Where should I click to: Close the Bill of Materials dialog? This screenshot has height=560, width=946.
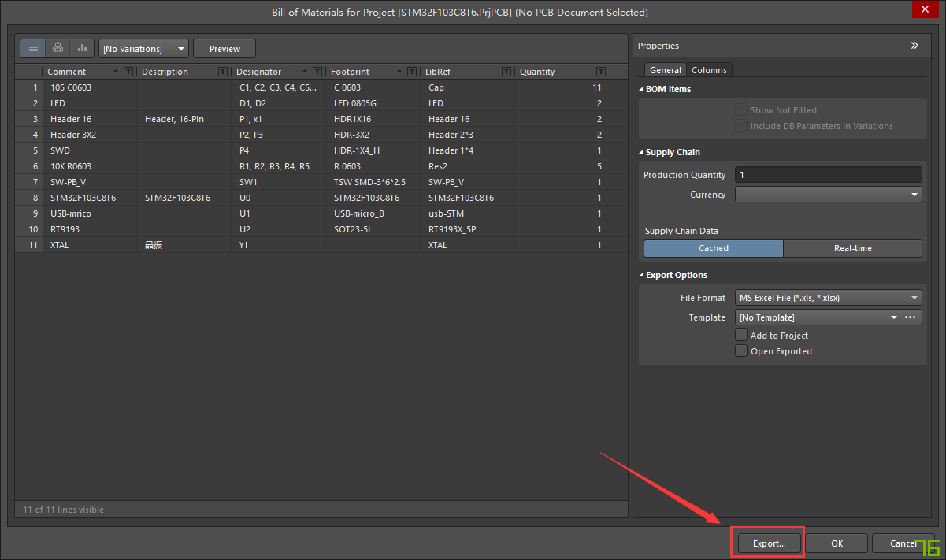(x=924, y=9)
